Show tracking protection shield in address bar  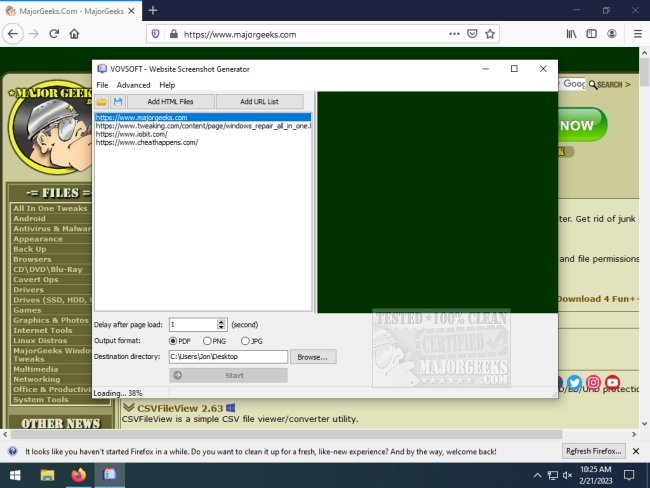(x=155, y=34)
